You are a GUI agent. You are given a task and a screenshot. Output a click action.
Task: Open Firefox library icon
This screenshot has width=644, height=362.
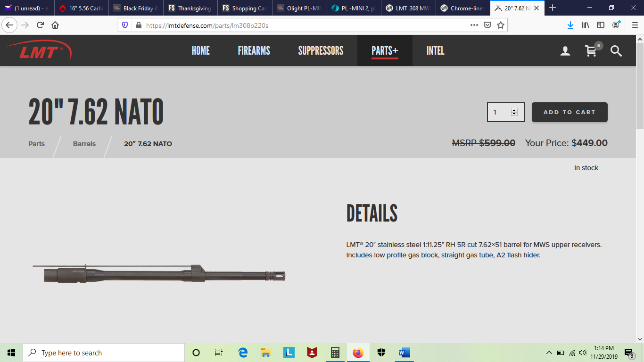586,25
